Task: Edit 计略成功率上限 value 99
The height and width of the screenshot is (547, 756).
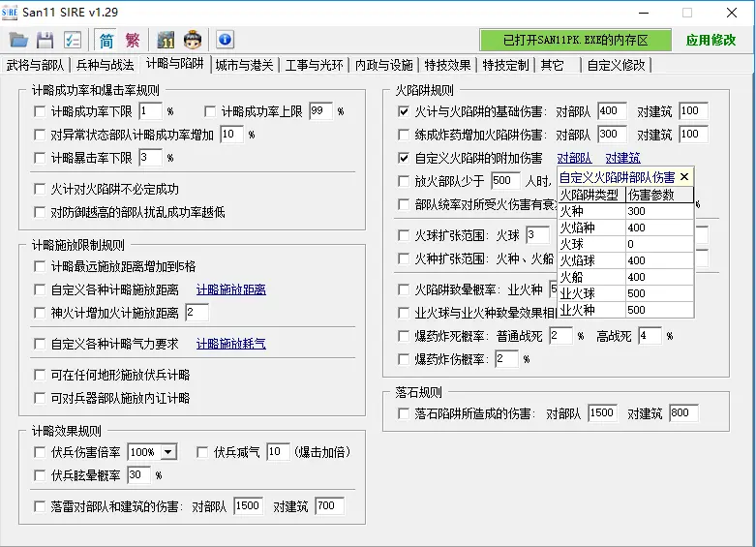Action: pos(320,111)
